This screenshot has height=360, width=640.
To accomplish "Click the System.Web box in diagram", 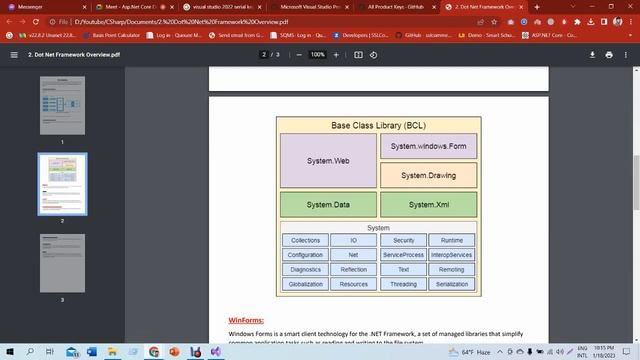I will 328,161.
